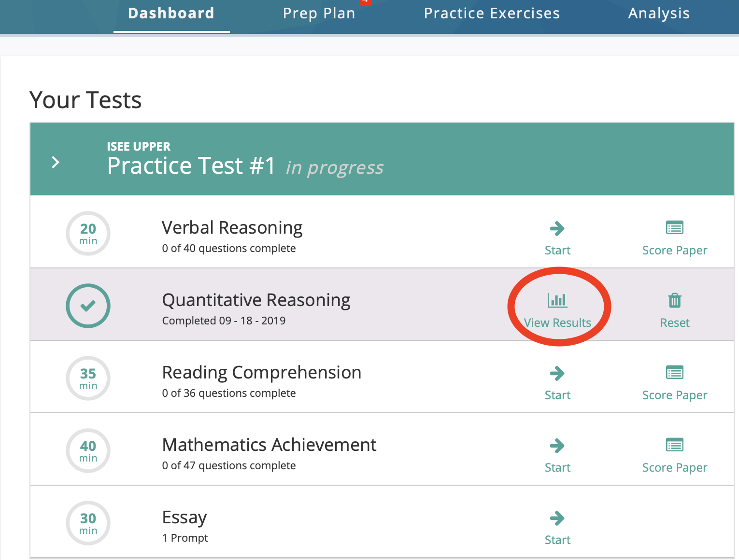
Task: Open Score Paper icon for Reading Comprehension
Action: click(674, 372)
